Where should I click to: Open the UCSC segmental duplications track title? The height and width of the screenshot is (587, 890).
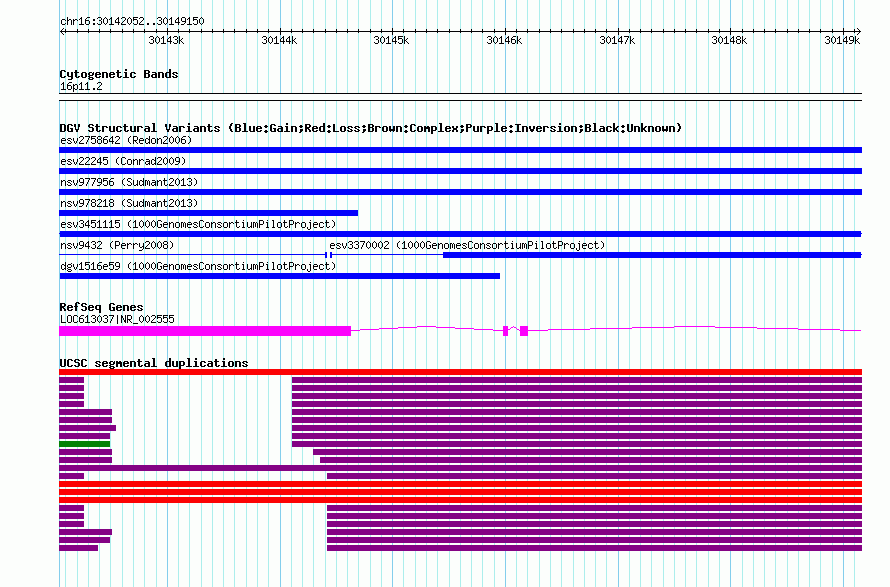[154, 363]
